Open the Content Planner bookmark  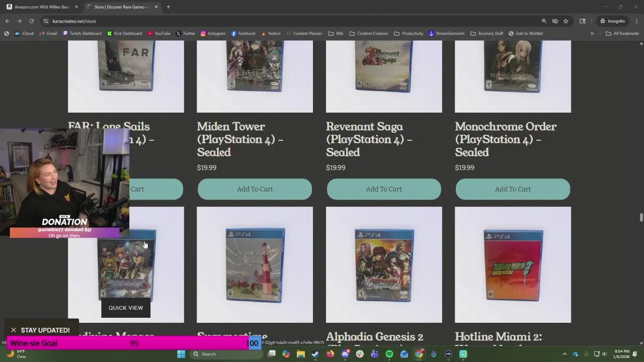pyautogui.click(x=304, y=34)
